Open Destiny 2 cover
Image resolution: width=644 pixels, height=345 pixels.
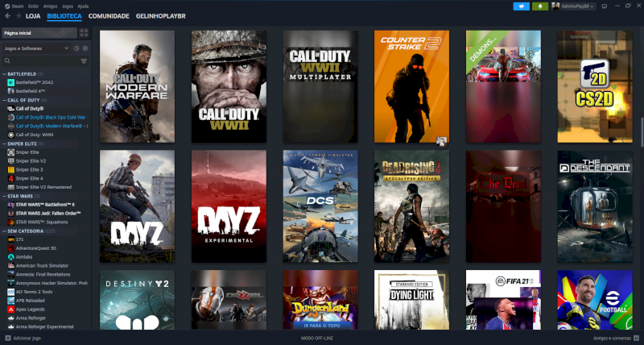coord(137,300)
